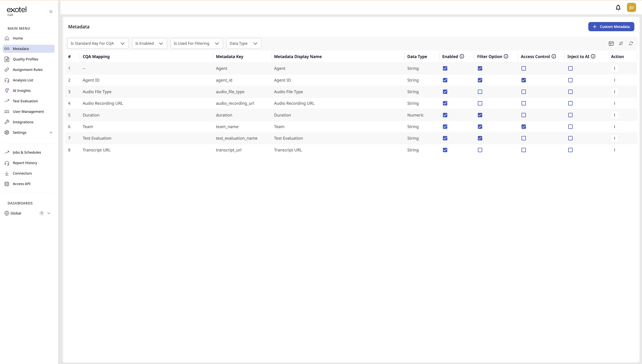
Task: Navigate to AI Insights
Action: coord(29,91)
